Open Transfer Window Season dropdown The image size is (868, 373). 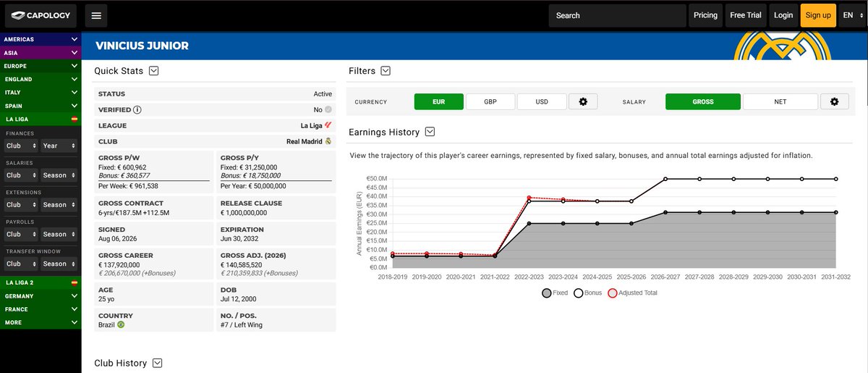click(59, 264)
